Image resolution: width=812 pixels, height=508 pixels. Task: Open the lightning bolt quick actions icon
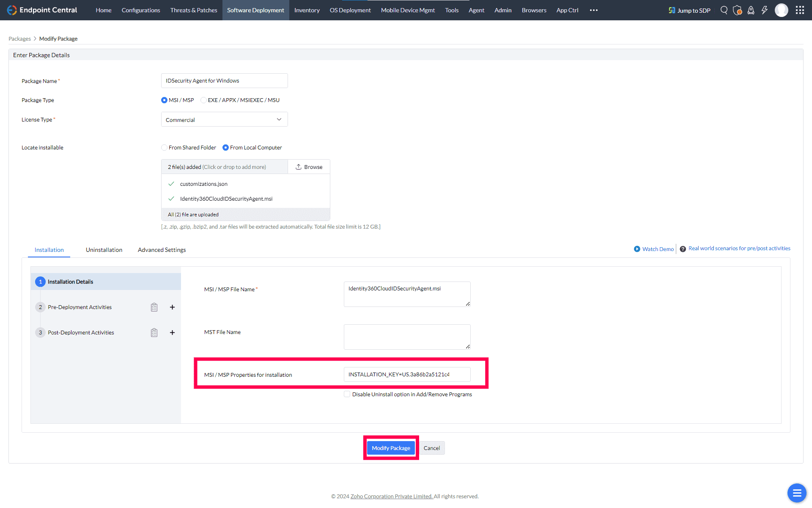[764, 10]
